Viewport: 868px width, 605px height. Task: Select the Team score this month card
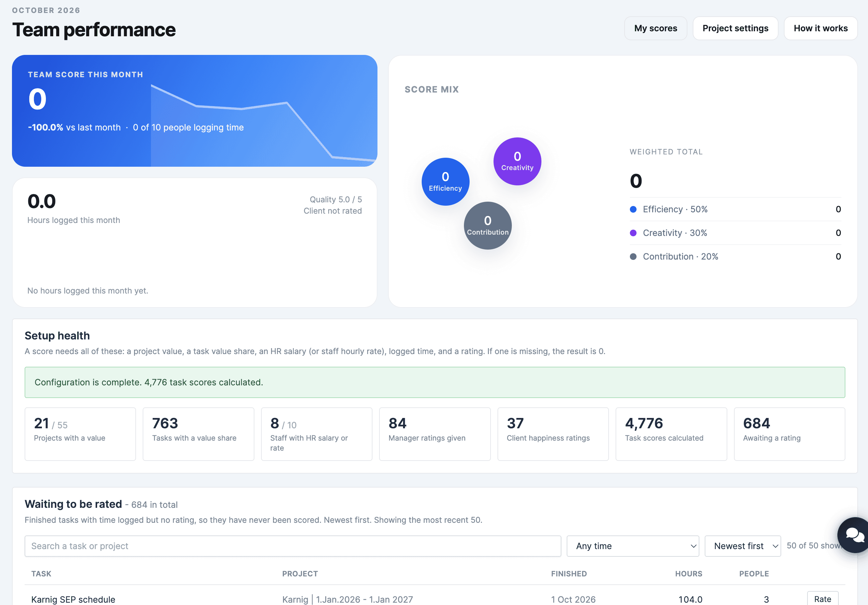pyautogui.click(x=195, y=111)
